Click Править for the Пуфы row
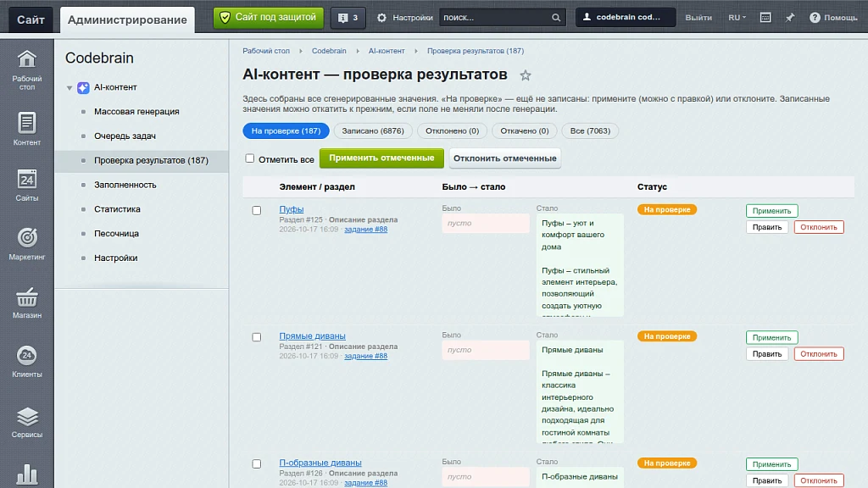Screen dimensions: 868x488 766,227
